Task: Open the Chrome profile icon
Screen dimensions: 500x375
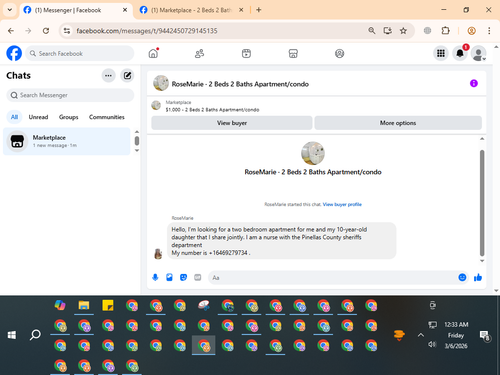Action: 471,31
